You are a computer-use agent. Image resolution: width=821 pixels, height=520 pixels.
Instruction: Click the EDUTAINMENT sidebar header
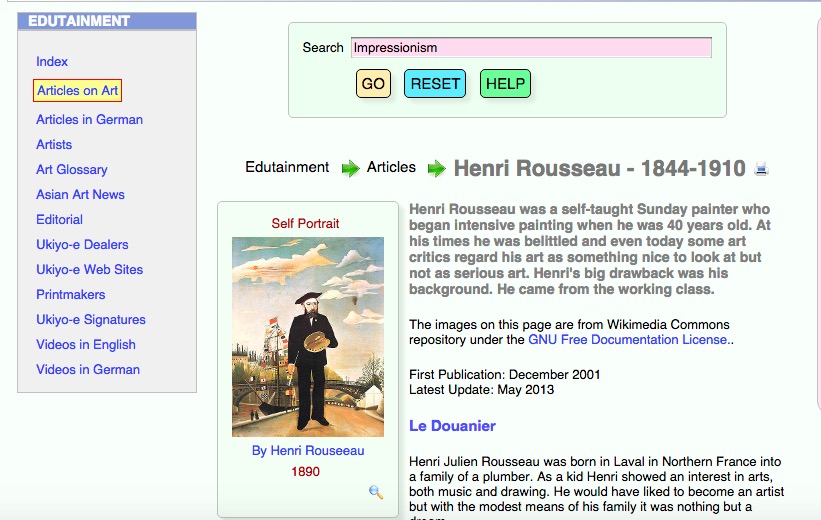[x=107, y=21]
